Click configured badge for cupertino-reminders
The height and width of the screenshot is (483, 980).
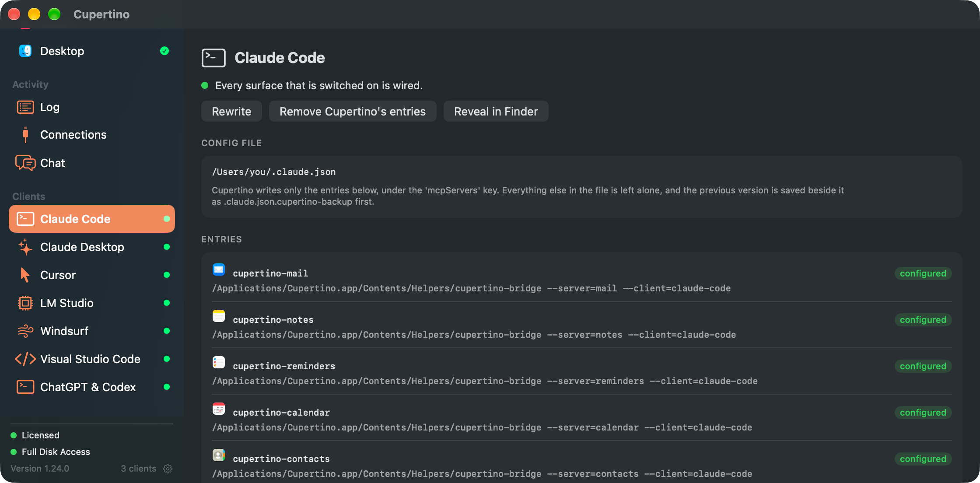pos(923,366)
